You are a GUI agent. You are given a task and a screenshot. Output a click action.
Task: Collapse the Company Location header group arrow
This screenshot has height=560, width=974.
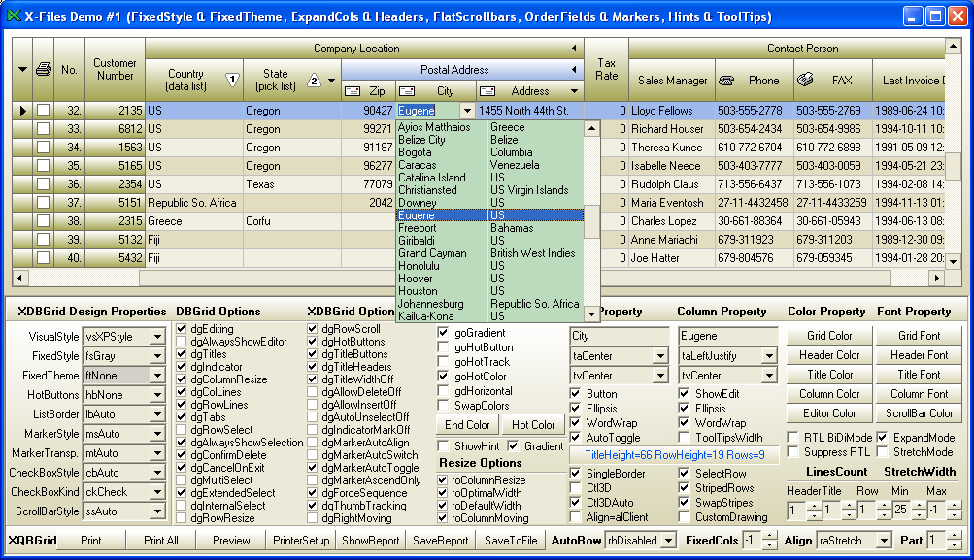[x=574, y=49]
